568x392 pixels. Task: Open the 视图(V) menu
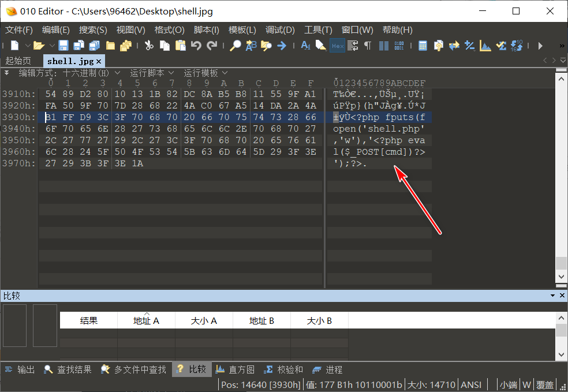pos(131,29)
